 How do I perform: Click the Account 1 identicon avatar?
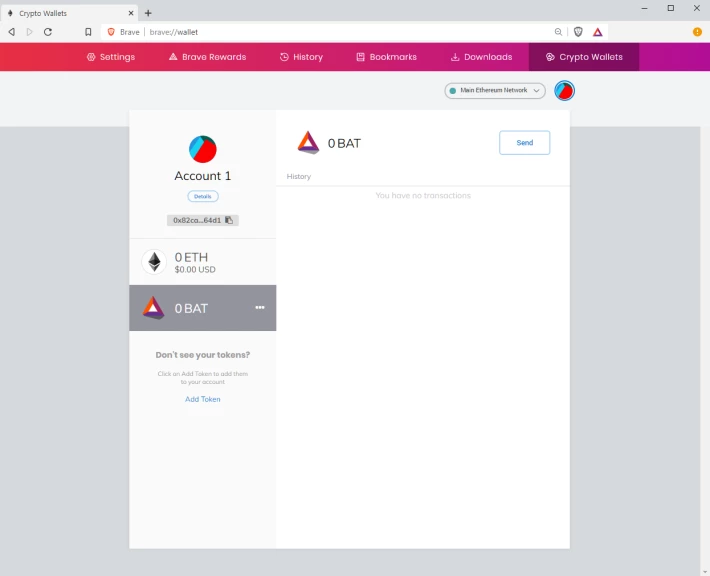coord(202,149)
